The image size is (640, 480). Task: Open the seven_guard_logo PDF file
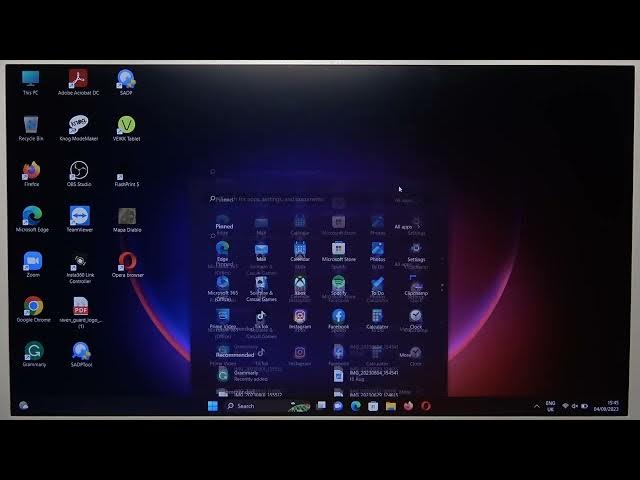pos(80,313)
